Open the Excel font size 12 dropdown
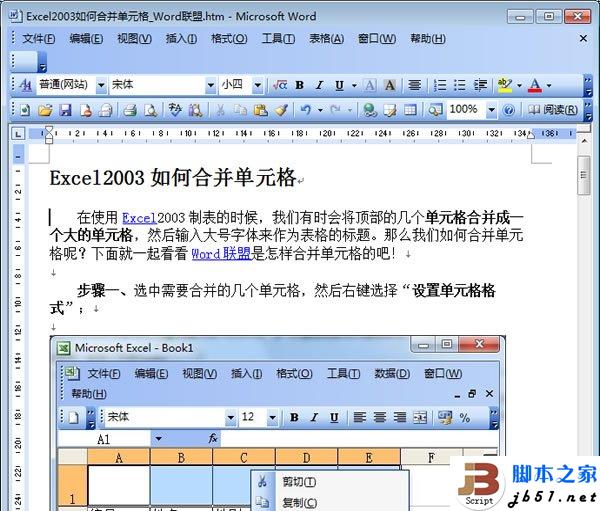 click(x=272, y=417)
